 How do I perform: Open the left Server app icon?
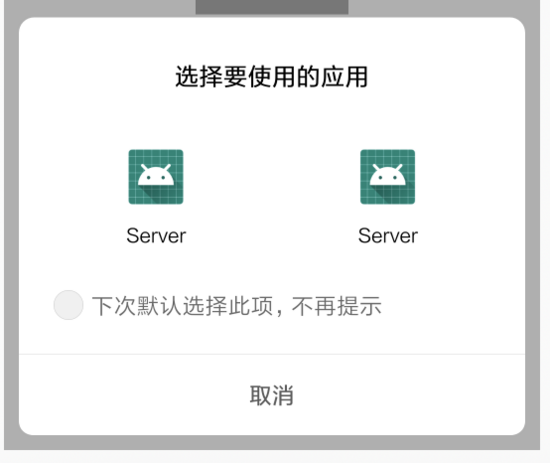point(156,177)
